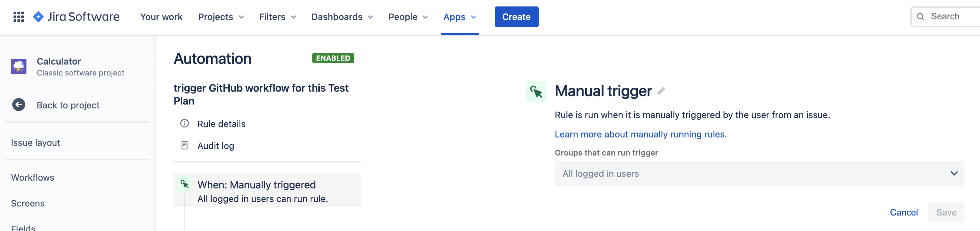Click the Manually triggered cursor icon
Viewport: 980px width, 231px height.
[x=185, y=184]
